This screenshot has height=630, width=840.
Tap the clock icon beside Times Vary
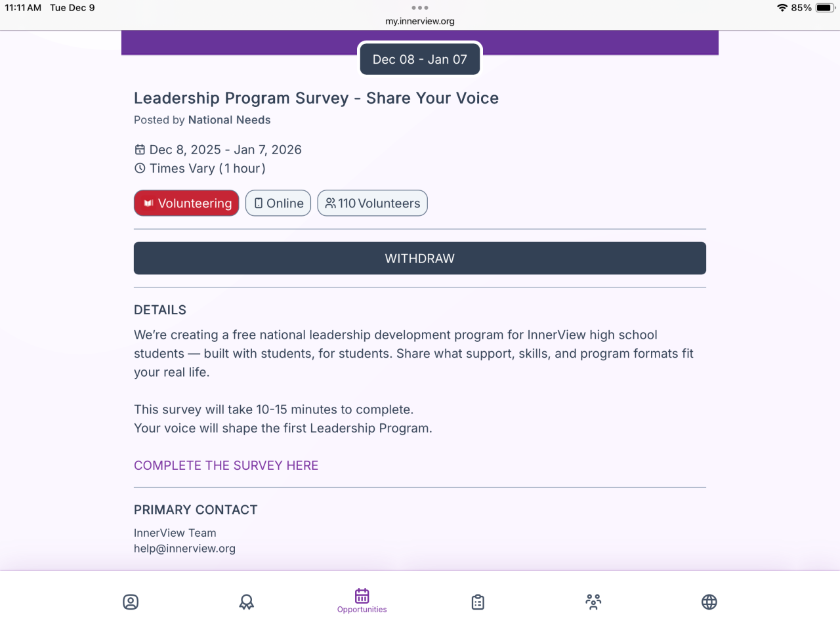[140, 168]
